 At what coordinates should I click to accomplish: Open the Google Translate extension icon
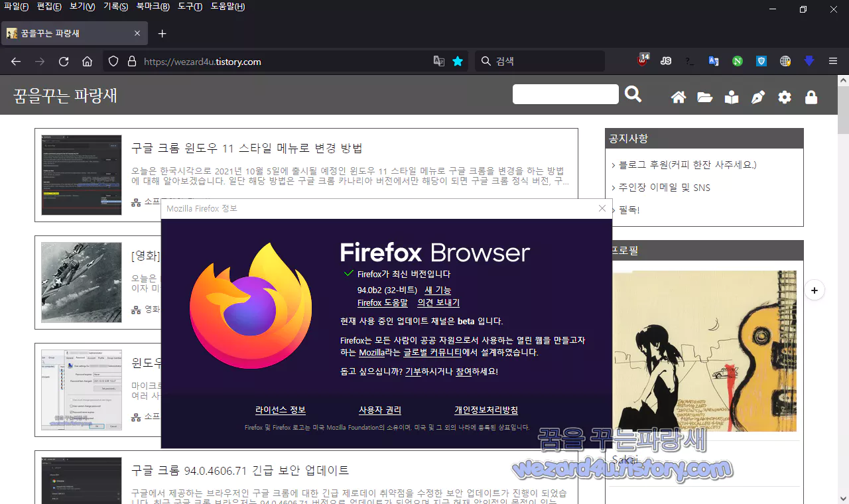[714, 62]
